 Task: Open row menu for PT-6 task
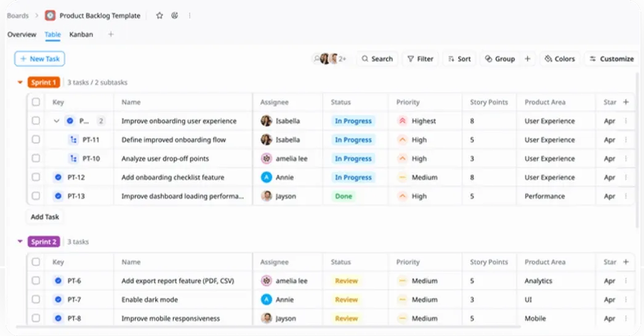[626, 281]
